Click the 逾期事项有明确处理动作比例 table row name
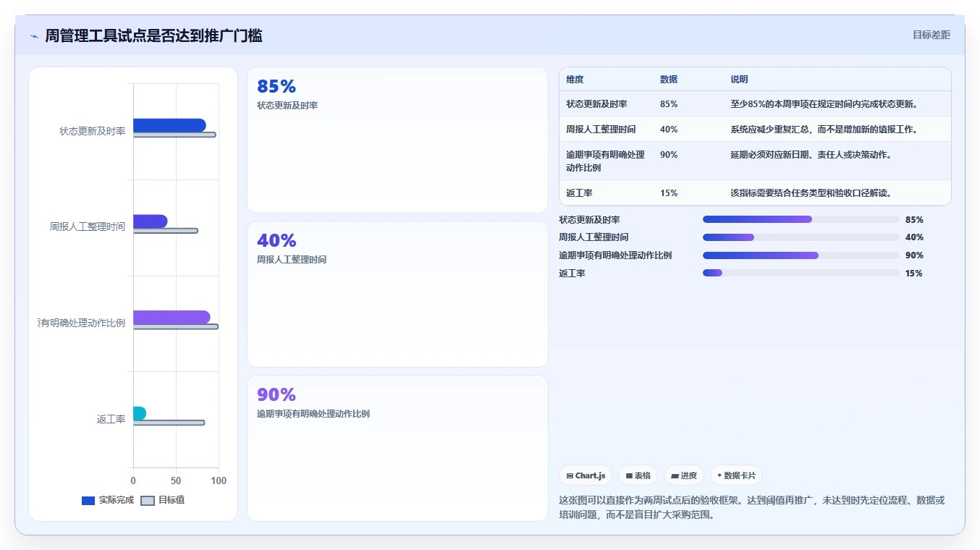The width and height of the screenshot is (980, 550). coord(605,161)
